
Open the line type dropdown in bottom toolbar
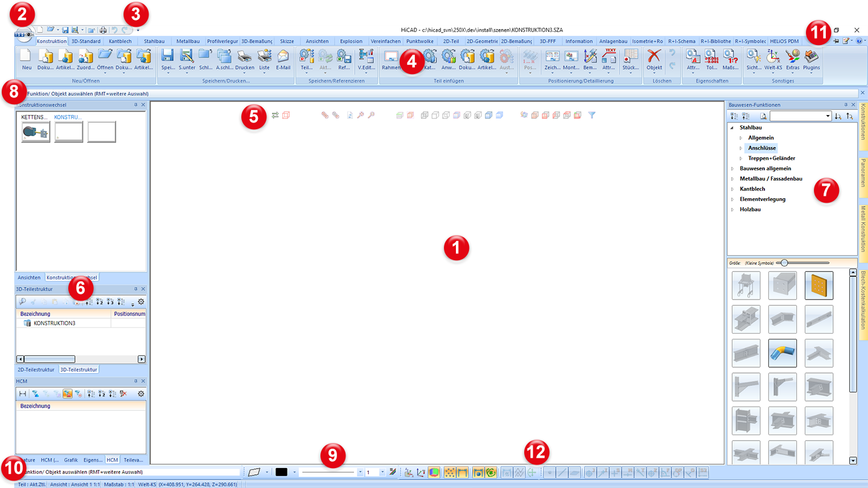(x=360, y=472)
